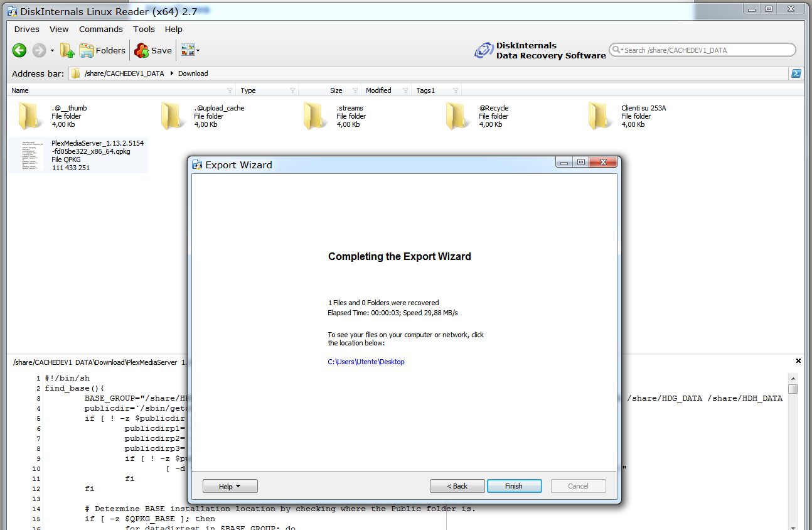Open the Commands menu

click(101, 29)
